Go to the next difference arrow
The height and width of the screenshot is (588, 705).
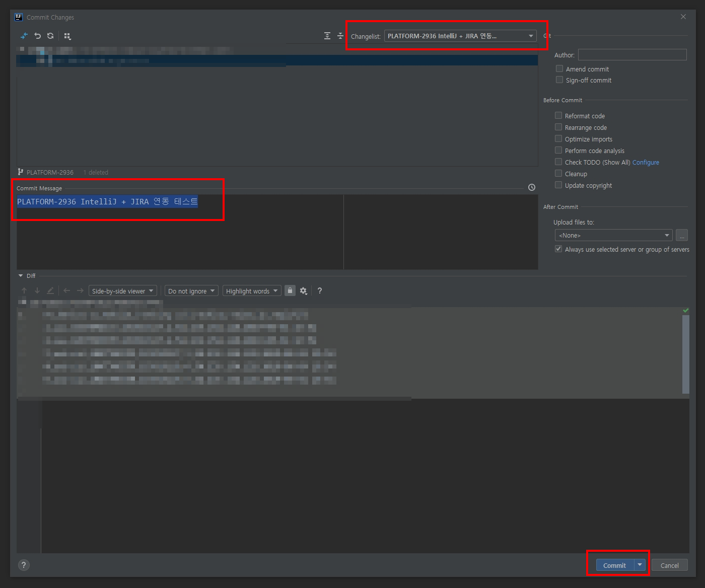(x=37, y=290)
